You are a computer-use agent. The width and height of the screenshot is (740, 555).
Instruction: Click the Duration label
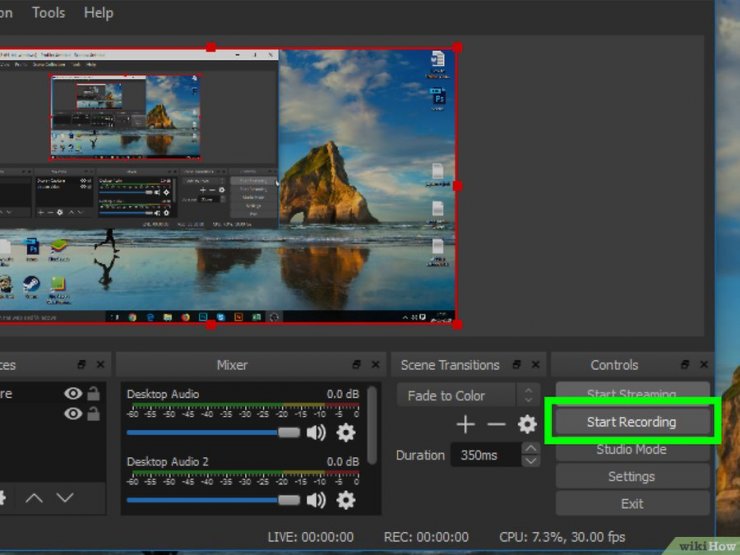click(420, 455)
